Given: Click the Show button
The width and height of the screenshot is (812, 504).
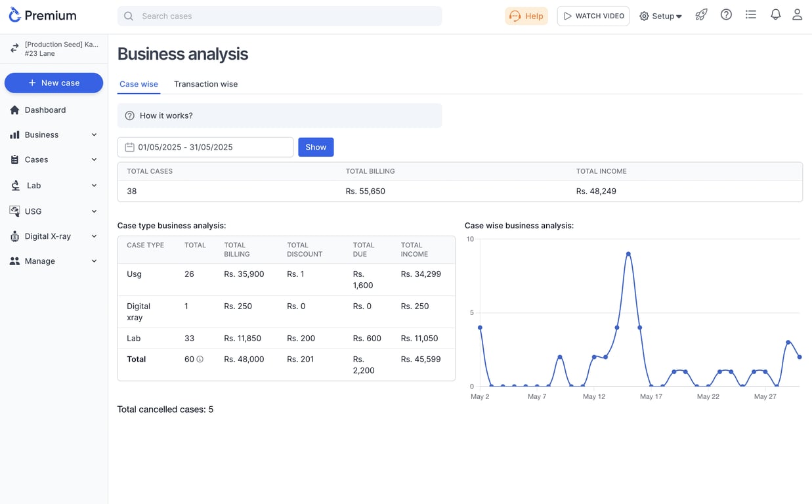Looking at the screenshot, I should click(316, 147).
